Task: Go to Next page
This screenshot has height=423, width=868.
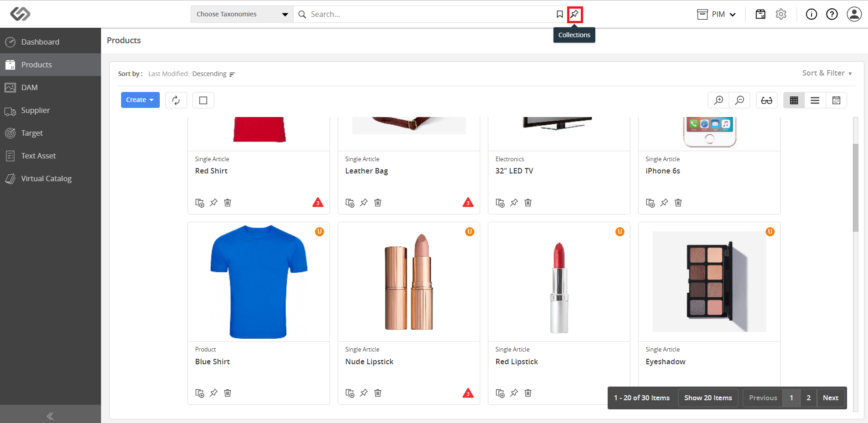Action: click(x=831, y=398)
